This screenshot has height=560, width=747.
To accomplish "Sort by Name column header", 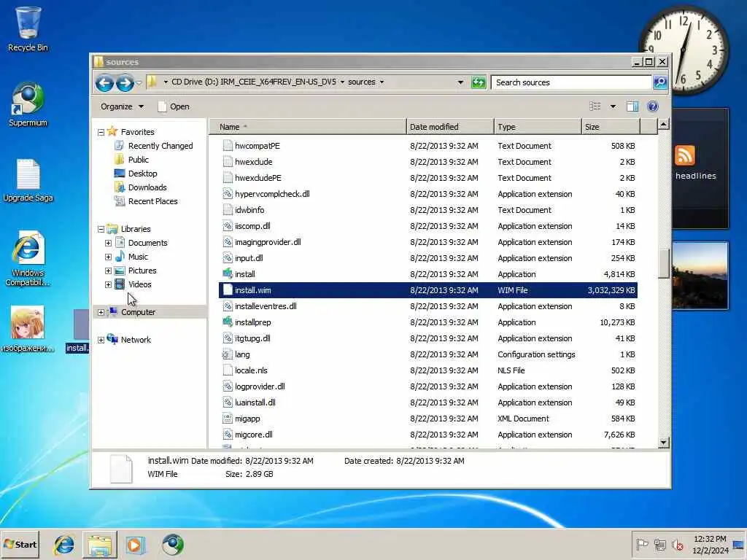I will pyautogui.click(x=308, y=127).
